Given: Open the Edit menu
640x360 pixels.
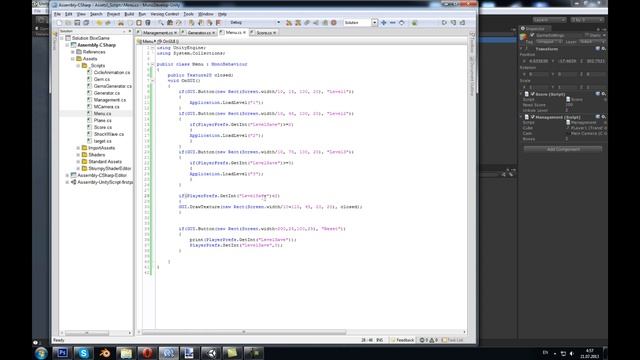Looking at the screenshot, I should (x=69, y=14).
